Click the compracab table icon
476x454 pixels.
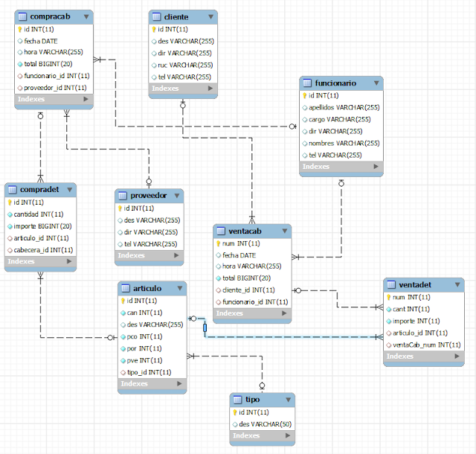pos(22,16)
